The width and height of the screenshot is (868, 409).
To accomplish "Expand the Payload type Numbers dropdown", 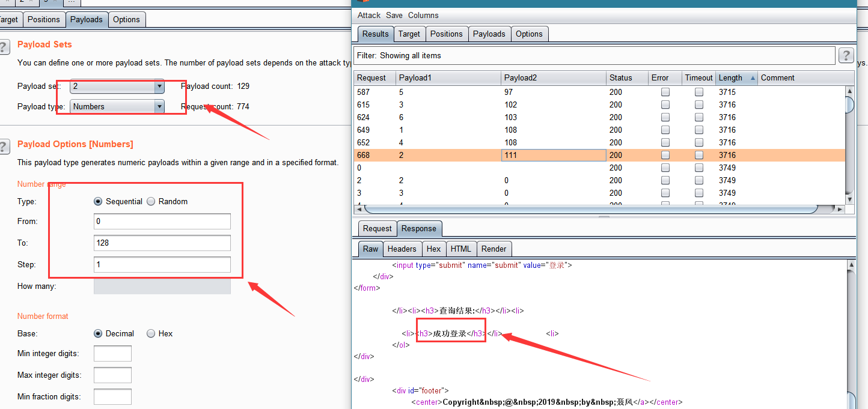I will pyautogui.click(x=117, y=106).
